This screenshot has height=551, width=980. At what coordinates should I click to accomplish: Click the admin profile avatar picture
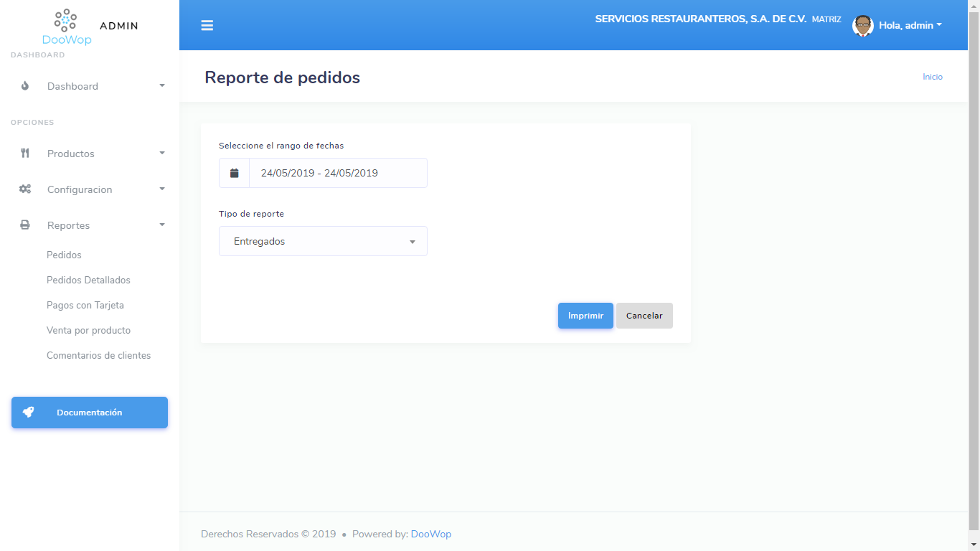(x=862, y=25)
